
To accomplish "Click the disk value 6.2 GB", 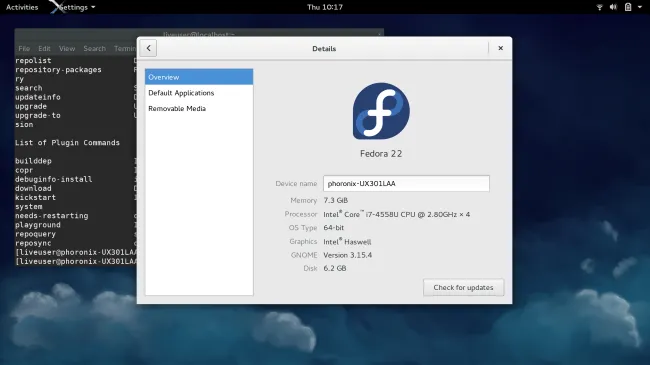I will 335,268.
